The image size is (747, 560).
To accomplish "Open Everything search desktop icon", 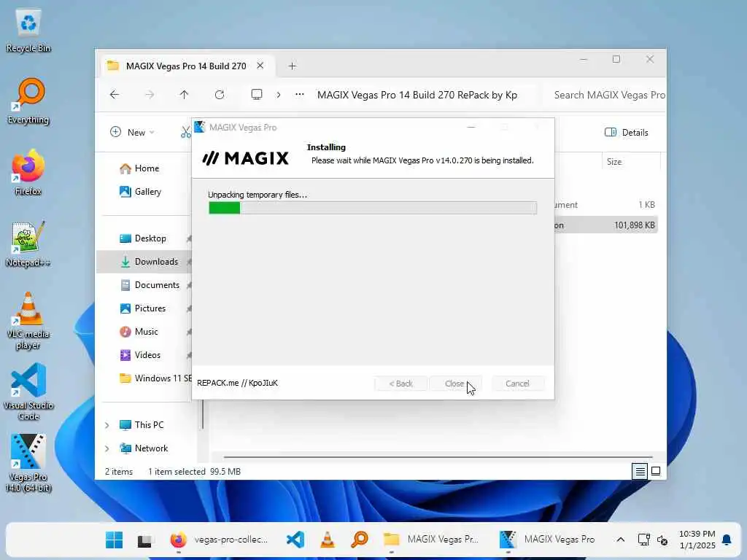I will [x=28, y=101].
